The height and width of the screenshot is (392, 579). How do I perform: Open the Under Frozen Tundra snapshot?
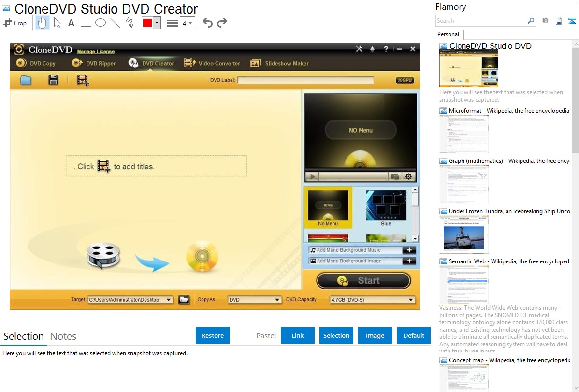point(464,234)
